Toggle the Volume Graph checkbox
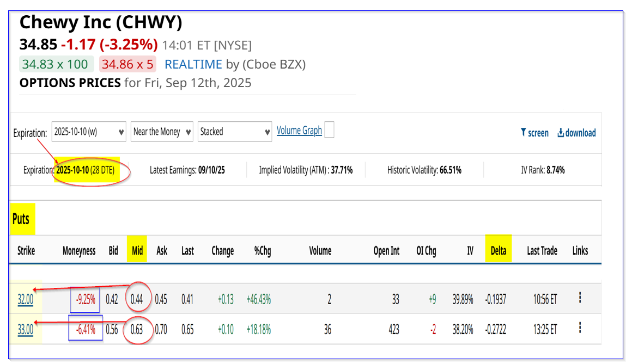 tap(330, 130)
